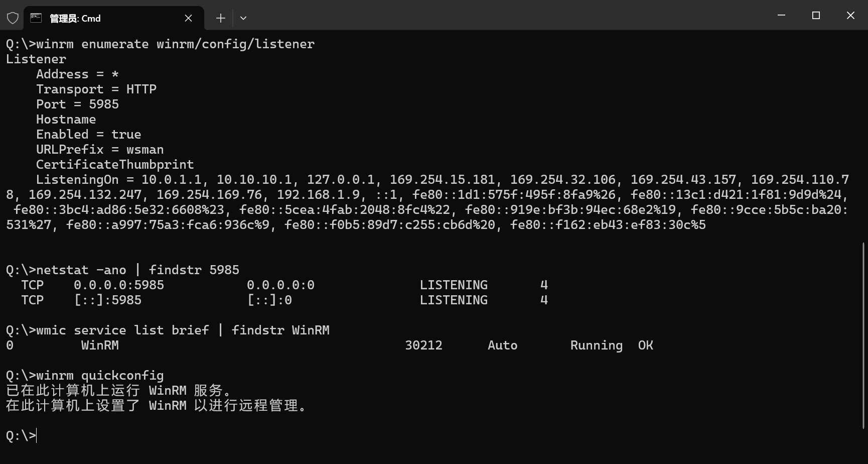Click the "Running" status of WinRM service
The image size is (868, 464).
click(596, 345)
